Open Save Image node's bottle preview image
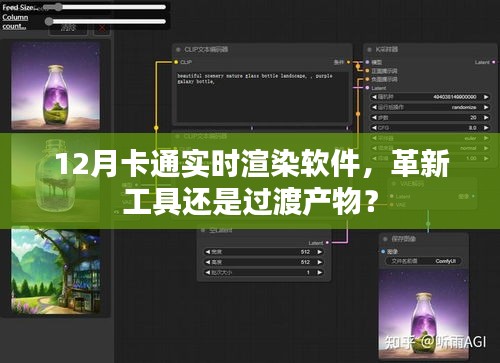The height and width of the screenshot is (363, 500). (423, 314)
